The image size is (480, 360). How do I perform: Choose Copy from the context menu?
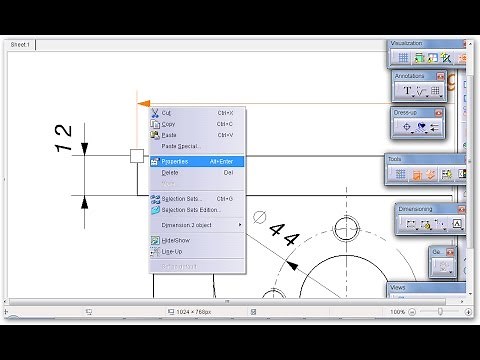pyautogui.click(x=197, y=124)
